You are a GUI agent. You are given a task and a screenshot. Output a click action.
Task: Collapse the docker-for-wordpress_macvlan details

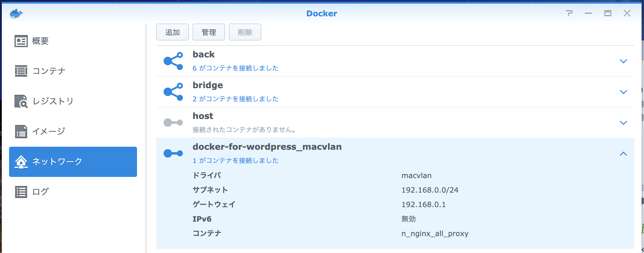tap(623, 154)
